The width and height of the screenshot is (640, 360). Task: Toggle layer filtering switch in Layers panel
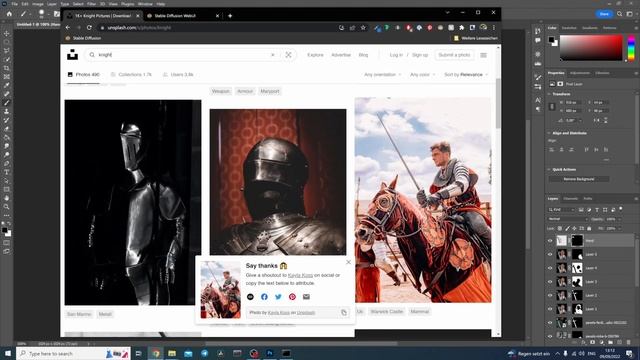(621, 209)
